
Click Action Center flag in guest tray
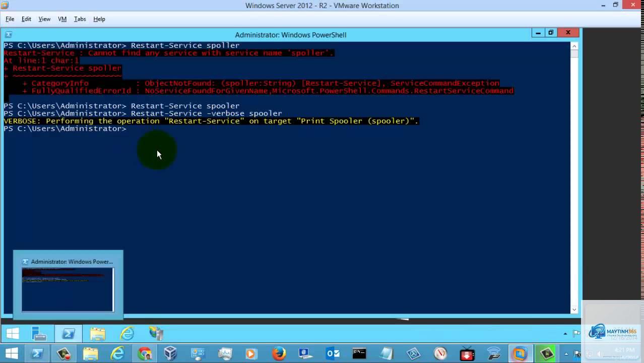click(576, 334)
